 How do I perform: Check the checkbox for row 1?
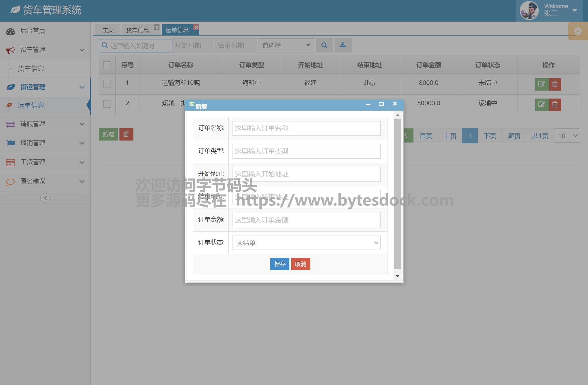click(x=107, y=83)
